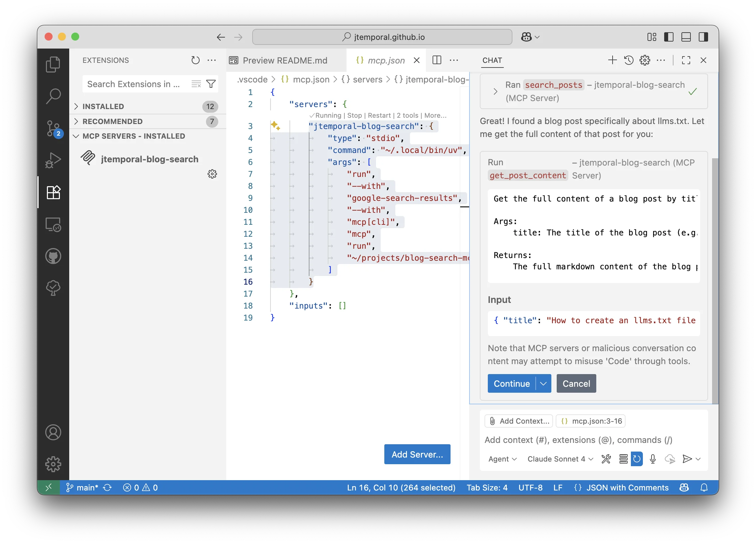
Task: Open the GitHub icon in activity bar
Action: pyautogui.click(x=53, y=256)
